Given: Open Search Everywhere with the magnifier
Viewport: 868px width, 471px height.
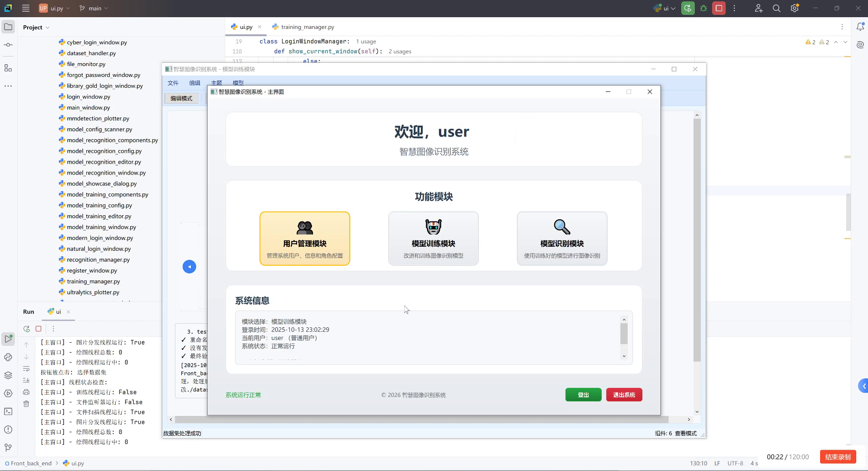Looking at the screenshot, I should coord(776,8).
